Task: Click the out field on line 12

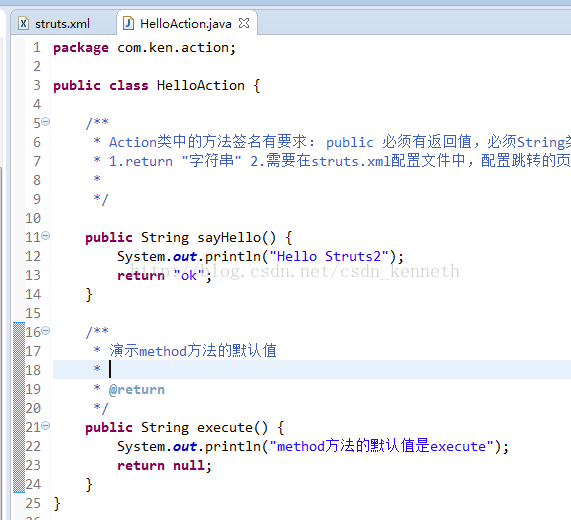Action: pos(185,257)
